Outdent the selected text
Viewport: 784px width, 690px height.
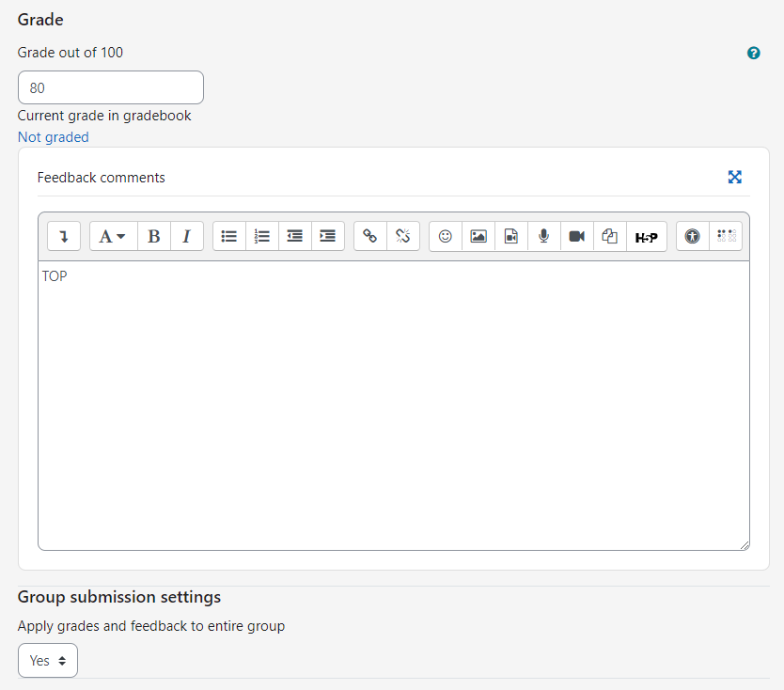(x=295, y=236)
